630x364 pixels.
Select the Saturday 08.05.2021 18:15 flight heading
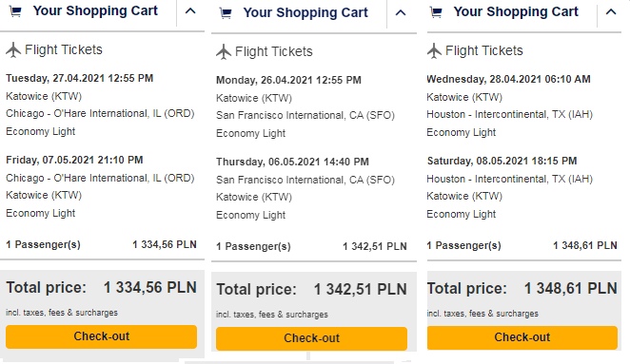tap(502, 161)
